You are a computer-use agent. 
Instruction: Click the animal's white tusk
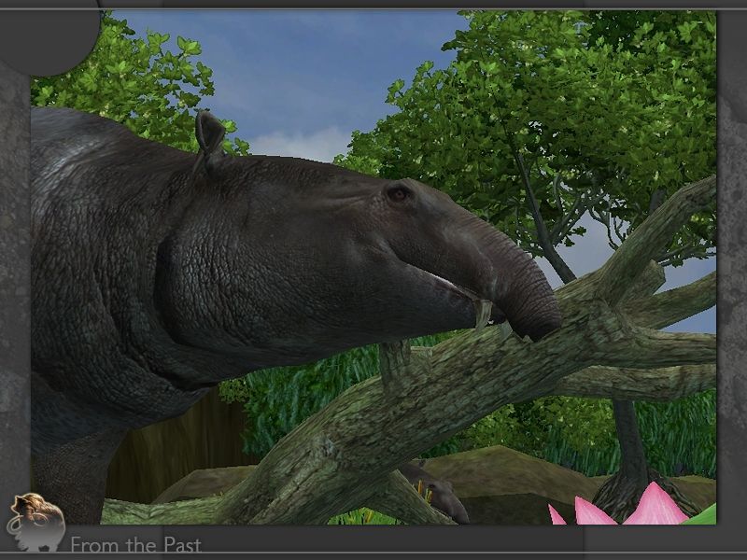(483, 314)
